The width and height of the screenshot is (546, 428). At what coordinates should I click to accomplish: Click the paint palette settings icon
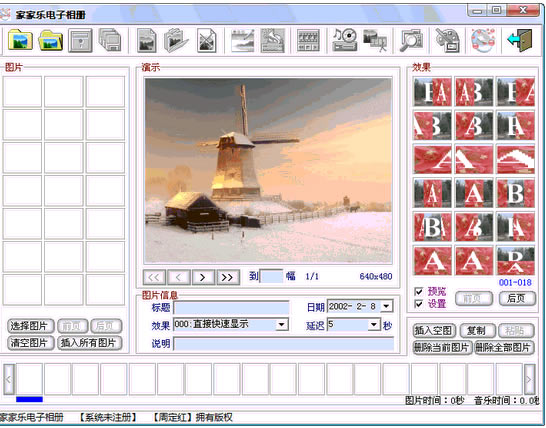pos(447,40)
